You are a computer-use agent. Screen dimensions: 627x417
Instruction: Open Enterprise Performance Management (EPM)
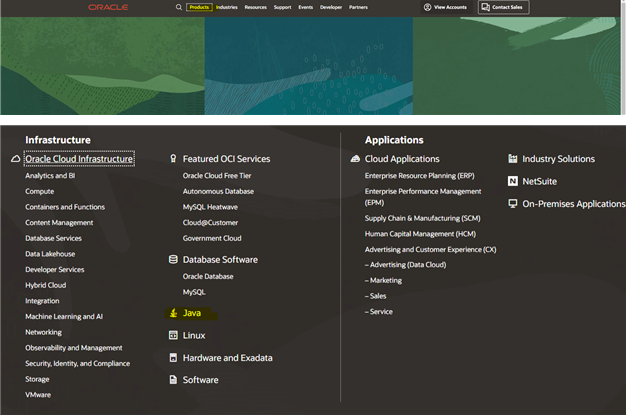(x=423, y=197)
